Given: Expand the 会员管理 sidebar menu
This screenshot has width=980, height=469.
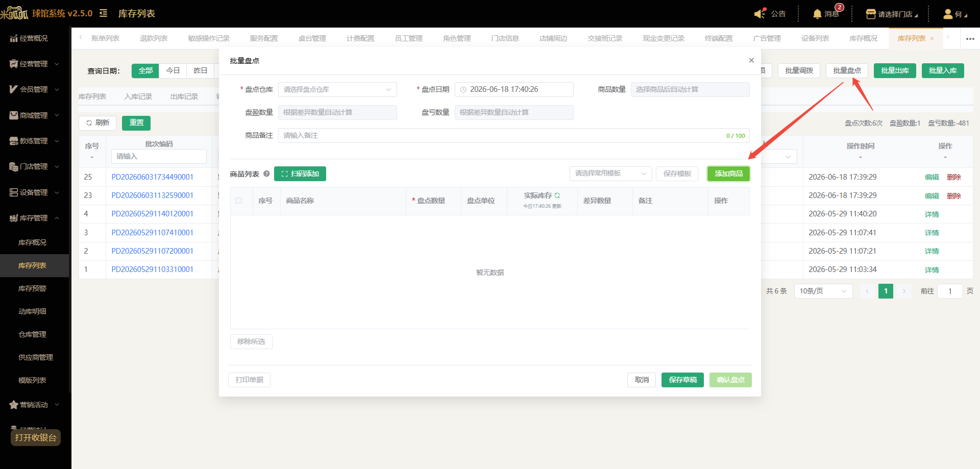Looking at the screenshot, I should 35,89.
